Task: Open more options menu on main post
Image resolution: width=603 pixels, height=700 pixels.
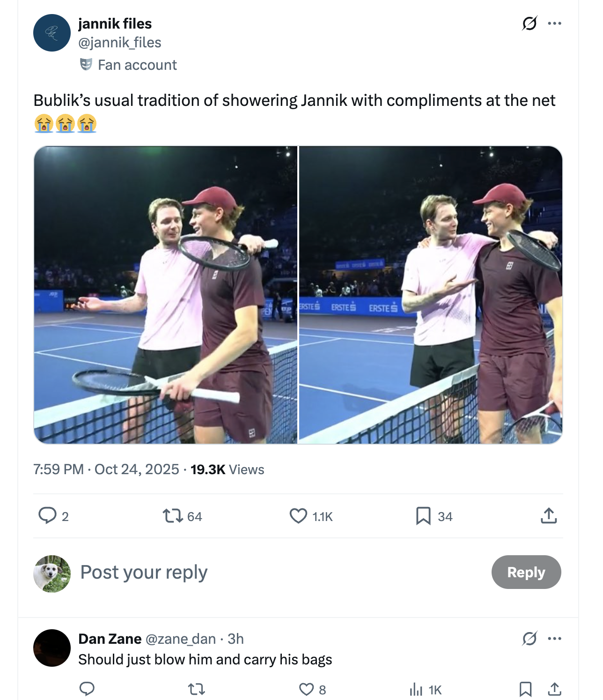Action: [x=554, y=23]
